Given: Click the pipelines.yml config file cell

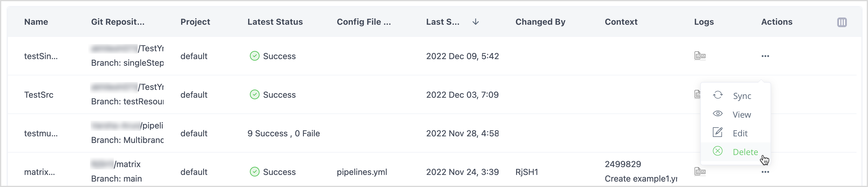Looking at the screenshot, I should click(x=362, y=172).
